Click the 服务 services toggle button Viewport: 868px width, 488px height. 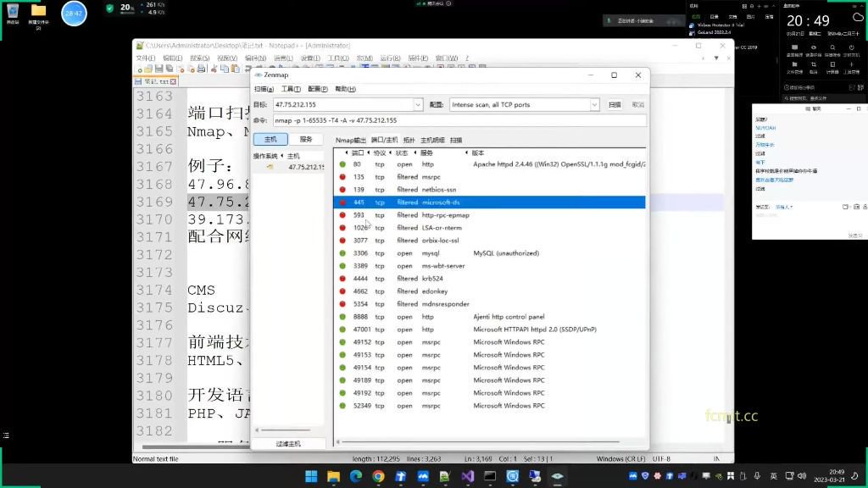coord(305,140)
